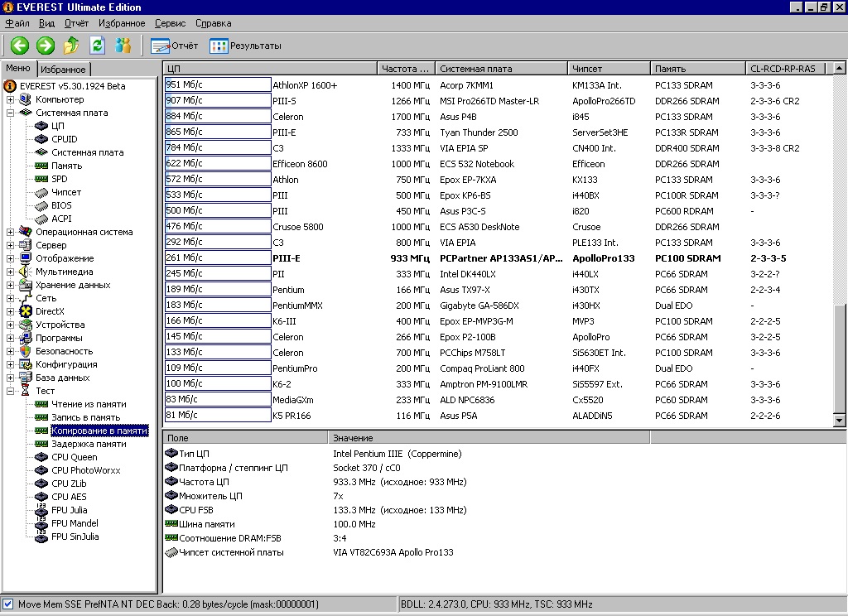Select the FPU Julia test item
848x616 pixels.
pyautogui.click(x=69, y=510)
